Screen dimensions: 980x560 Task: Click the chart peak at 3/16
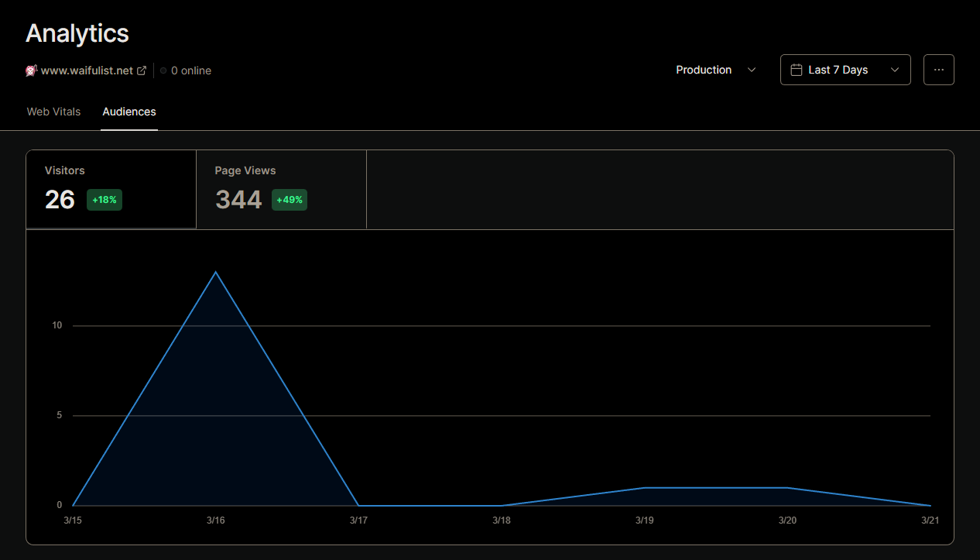click(215, 272)
